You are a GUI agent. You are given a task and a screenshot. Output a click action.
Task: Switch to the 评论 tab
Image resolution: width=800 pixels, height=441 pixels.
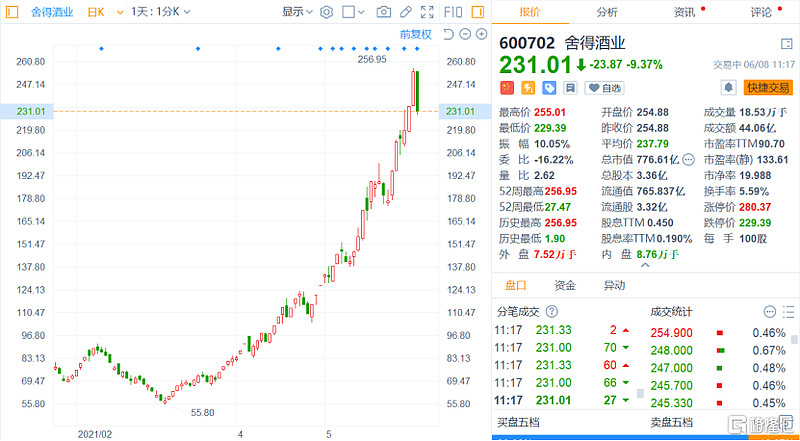click(761, 12)
